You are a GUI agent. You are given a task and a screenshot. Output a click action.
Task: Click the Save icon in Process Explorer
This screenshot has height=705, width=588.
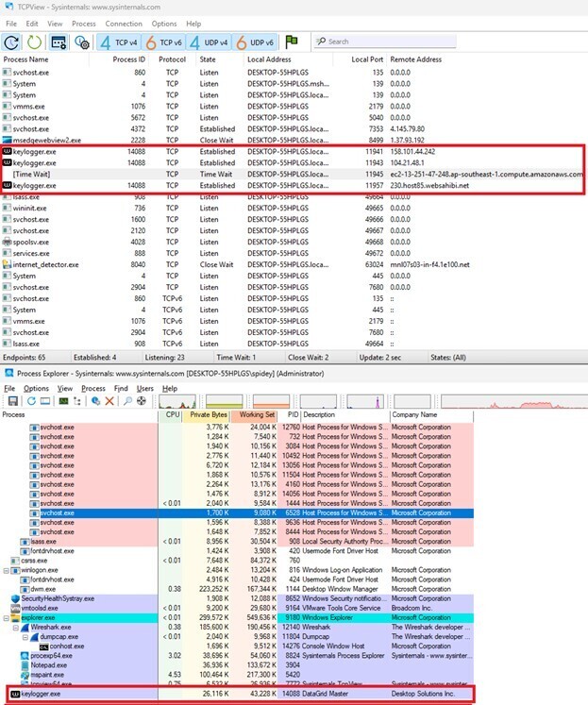[x=13, y=401]
